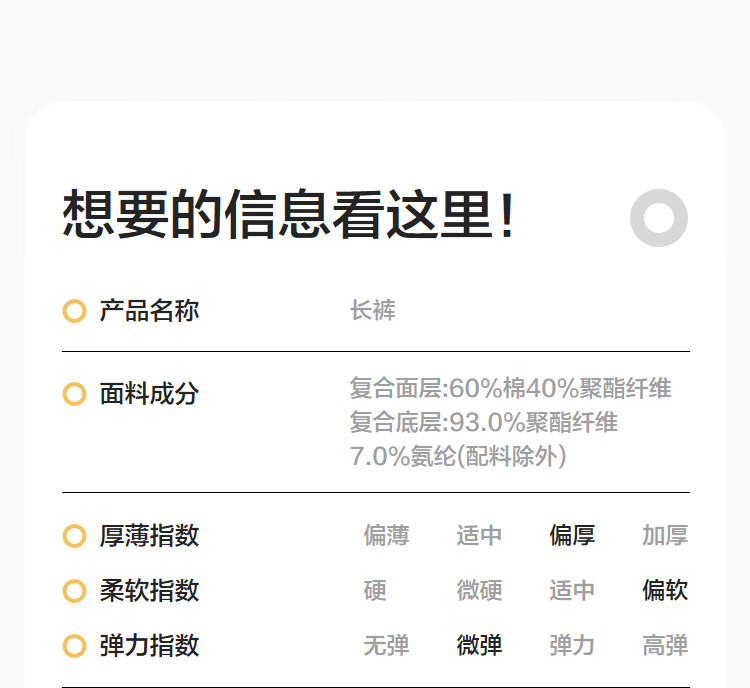Viewport: 750px width, 688px height.
Task: Select the highlighted 微弹 elasticity option
Action: point(479,645)
